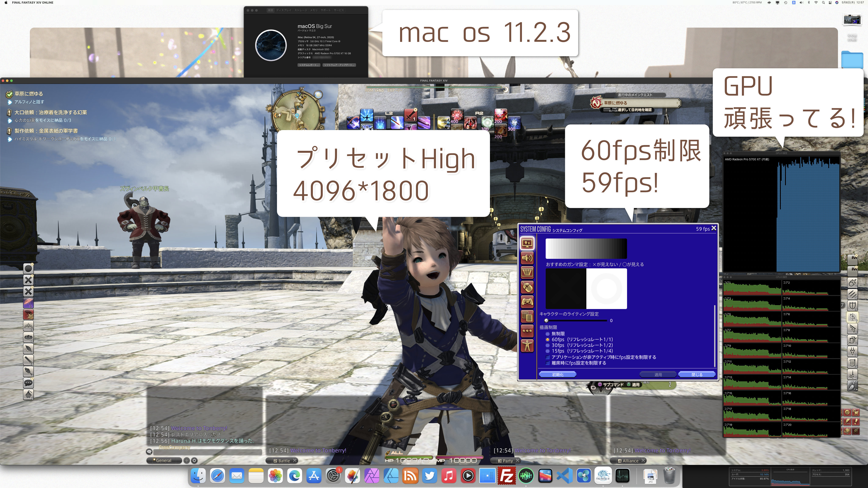
Task: Open FINAL FANTASY XIV ONLINE menu bar item
Action: click(x=33, y=2)
